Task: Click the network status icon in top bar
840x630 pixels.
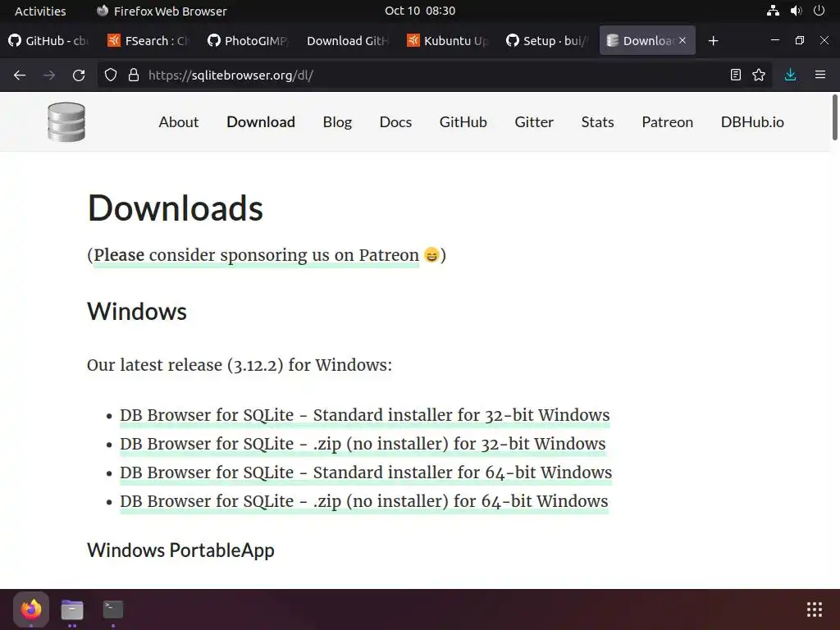Action: pos(773,11)
